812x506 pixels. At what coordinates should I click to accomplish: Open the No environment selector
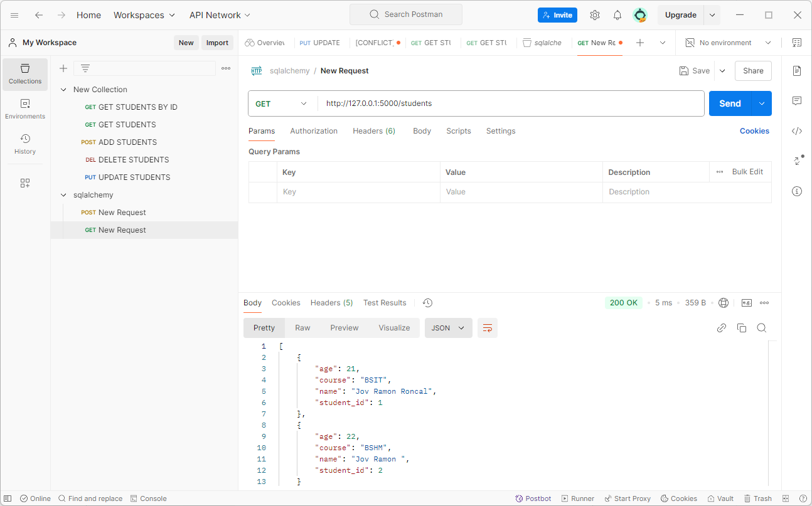point(728,43)
